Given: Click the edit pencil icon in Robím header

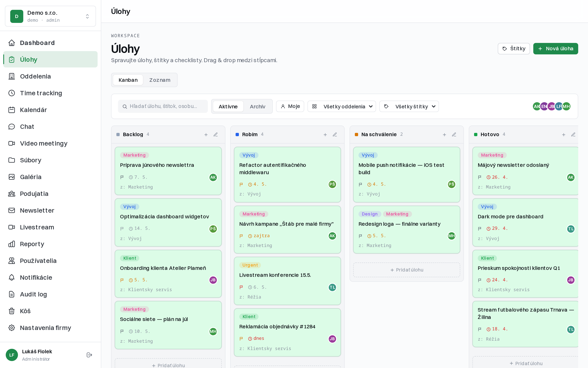Looking at the screenshot, I should 335,135.
